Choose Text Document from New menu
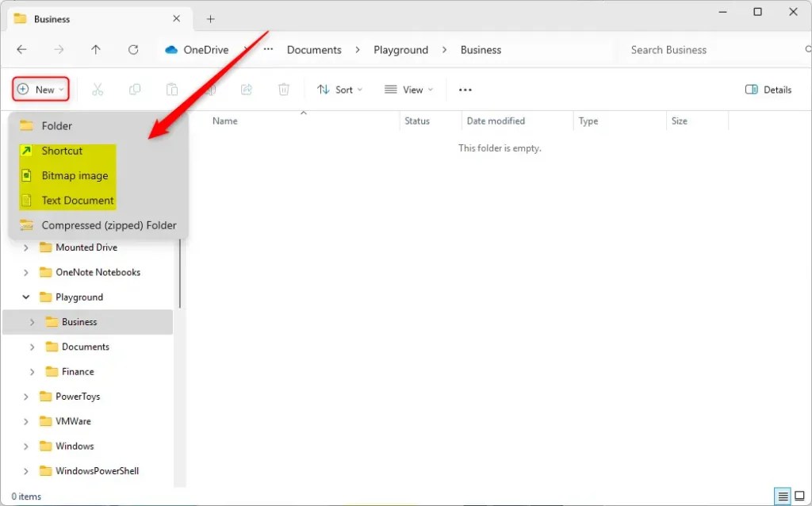 click(98, 201)
